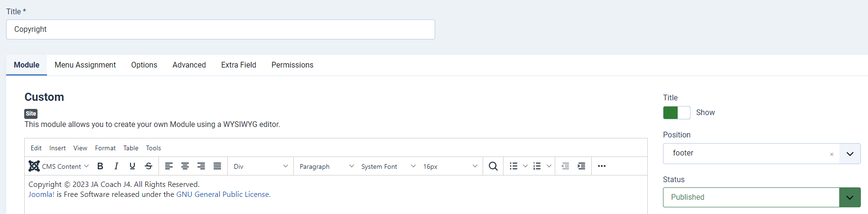868x214 pixels.
Task: Reveal more toolbar options via ellipsis
Action: tap(602, 166)
